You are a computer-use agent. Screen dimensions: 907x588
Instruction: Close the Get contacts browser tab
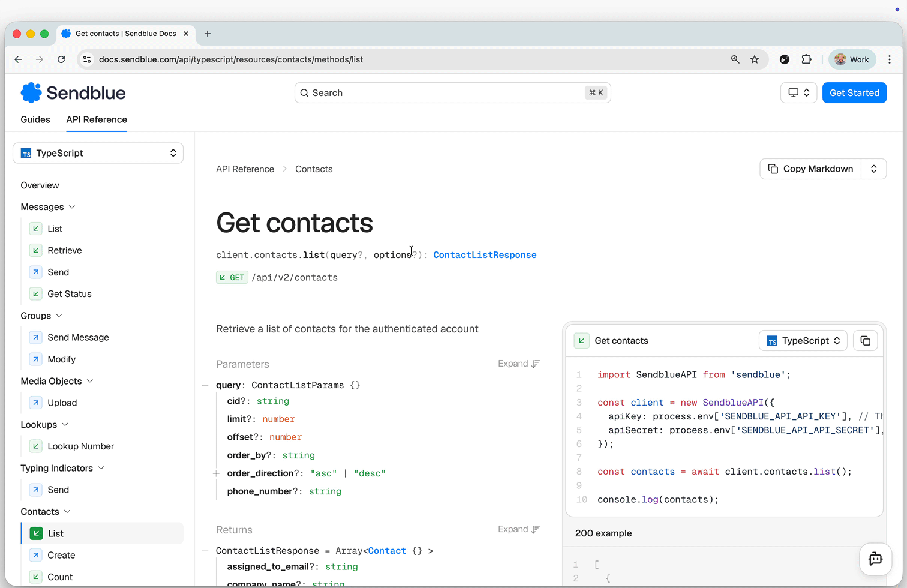click(186, 34)
